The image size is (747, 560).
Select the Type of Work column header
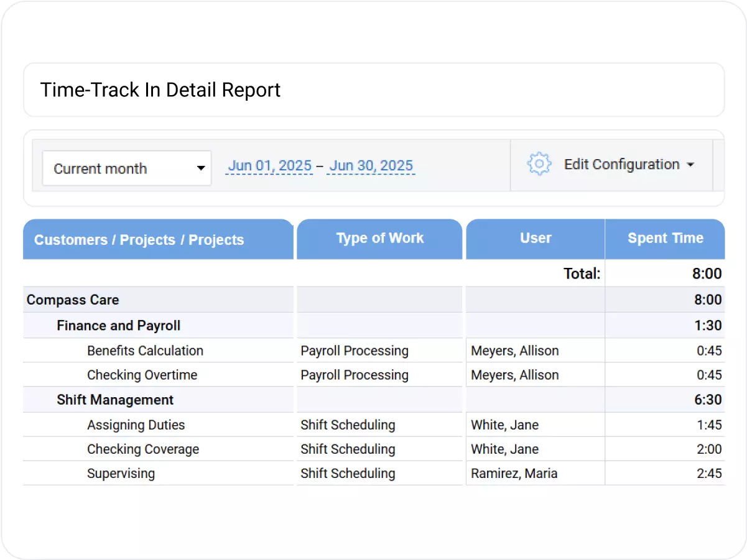[379, 238]
